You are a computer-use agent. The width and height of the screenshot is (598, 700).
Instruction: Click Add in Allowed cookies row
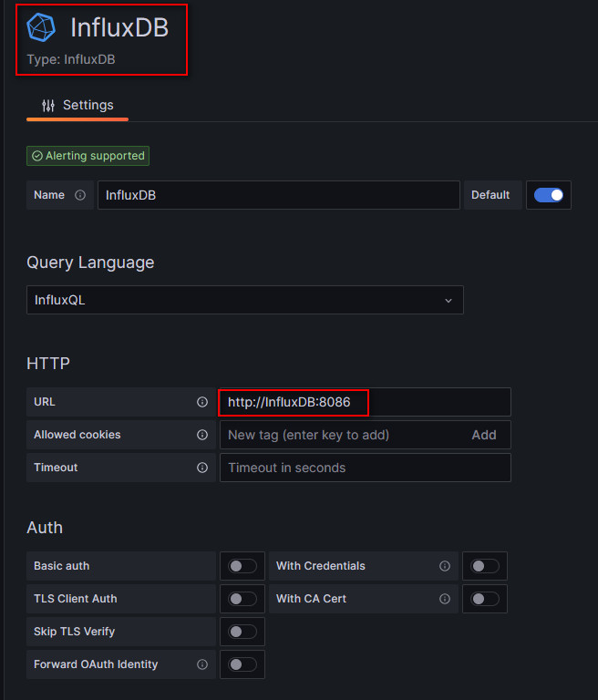coord(484,435)
